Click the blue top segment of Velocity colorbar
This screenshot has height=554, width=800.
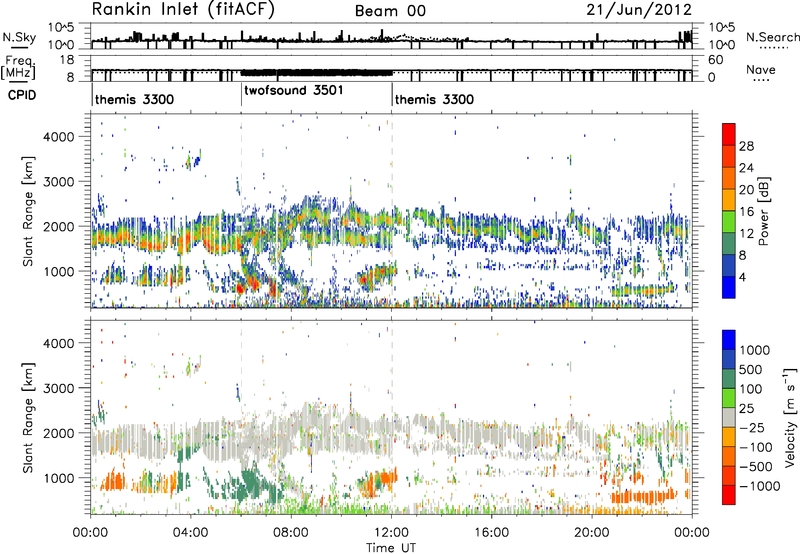pyautogui.click(x=729, y=340)
